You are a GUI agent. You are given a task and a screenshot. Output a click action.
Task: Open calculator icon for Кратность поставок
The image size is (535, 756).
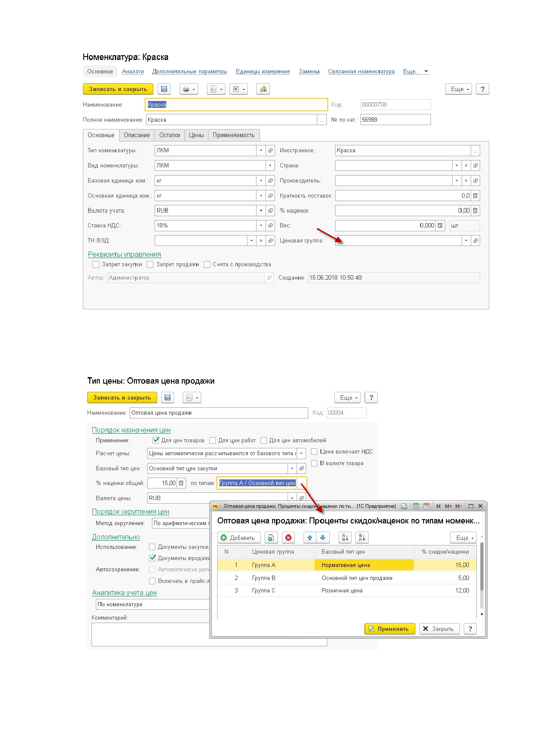(x=475, y=196)
